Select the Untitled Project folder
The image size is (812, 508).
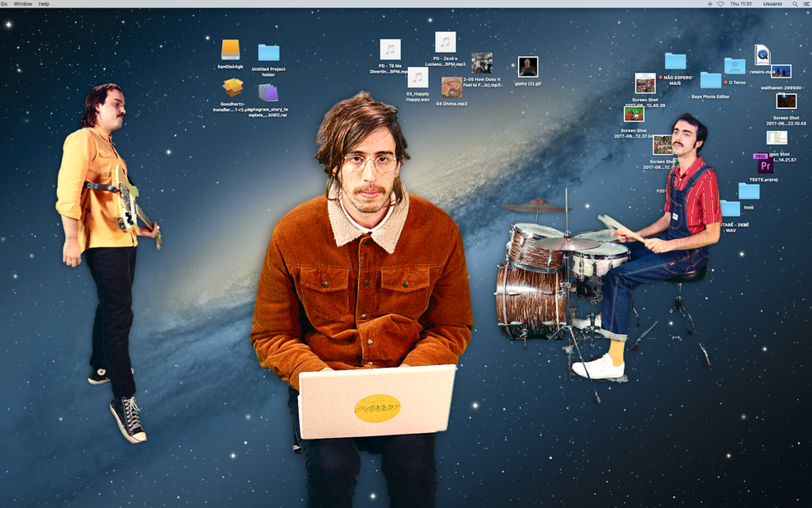pyautogui.click(x=268, y=54)
